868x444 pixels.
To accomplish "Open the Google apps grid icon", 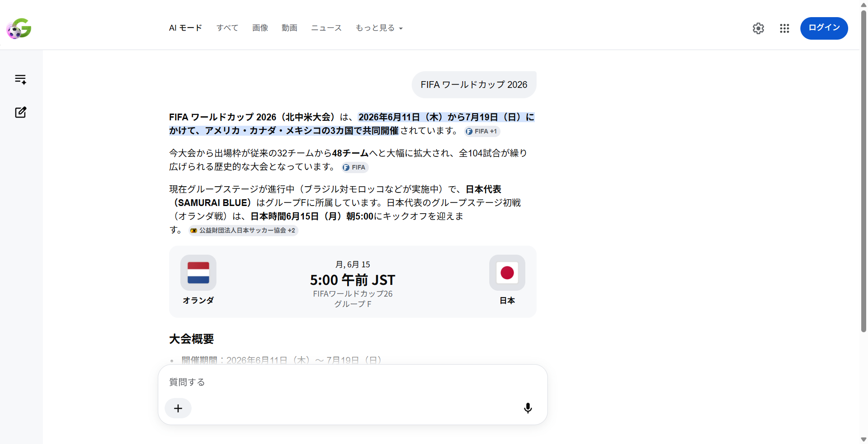I will coord(784,28).
